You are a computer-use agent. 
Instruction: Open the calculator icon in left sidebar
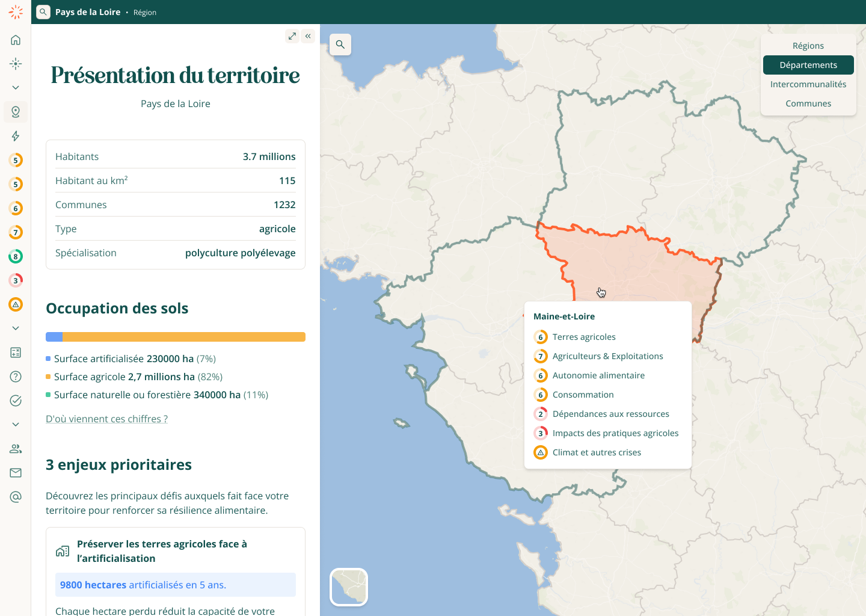(x=16, y=353)
